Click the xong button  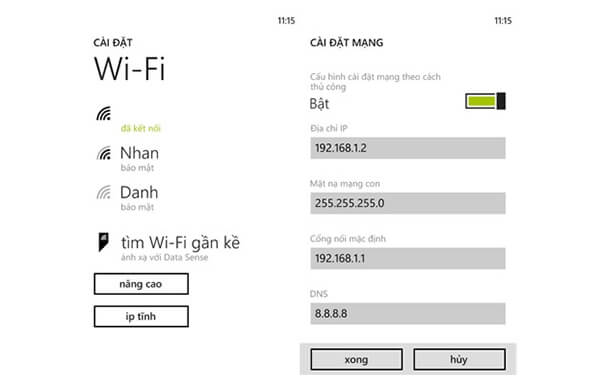(x=356, y=360)
